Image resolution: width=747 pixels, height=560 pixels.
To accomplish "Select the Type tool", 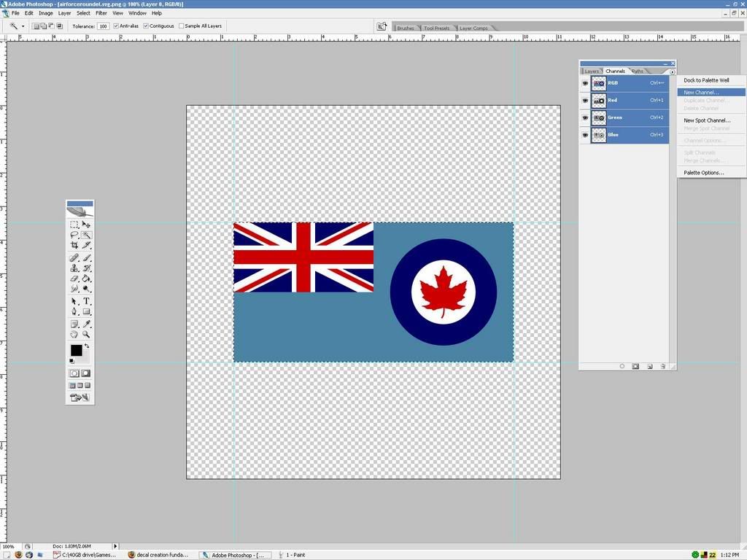I will tap(86, 301).
